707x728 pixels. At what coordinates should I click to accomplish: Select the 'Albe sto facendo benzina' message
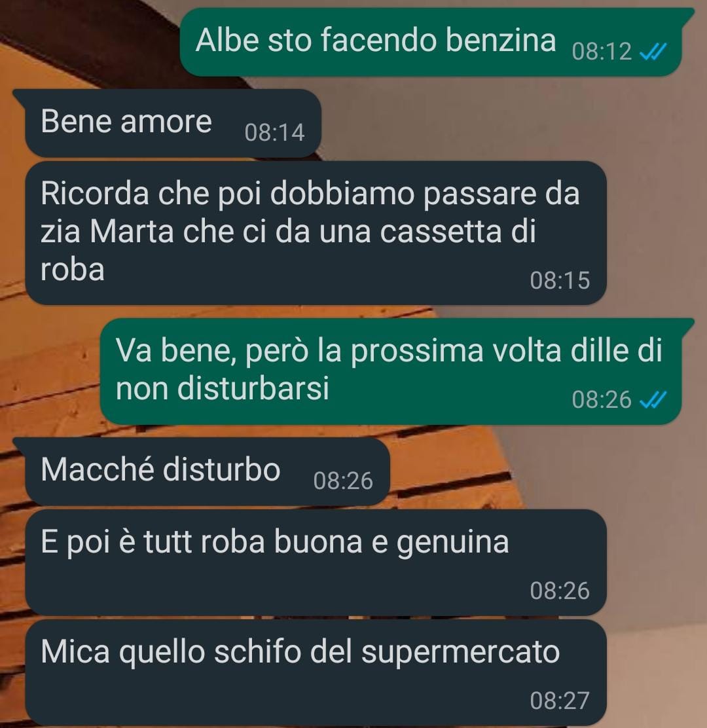[x=431, y=43]
